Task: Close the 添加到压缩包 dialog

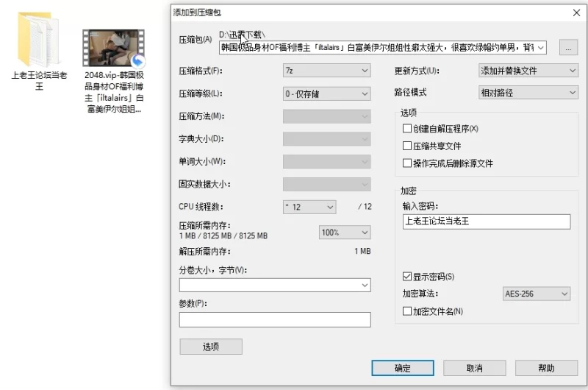Action: [576, 13]
